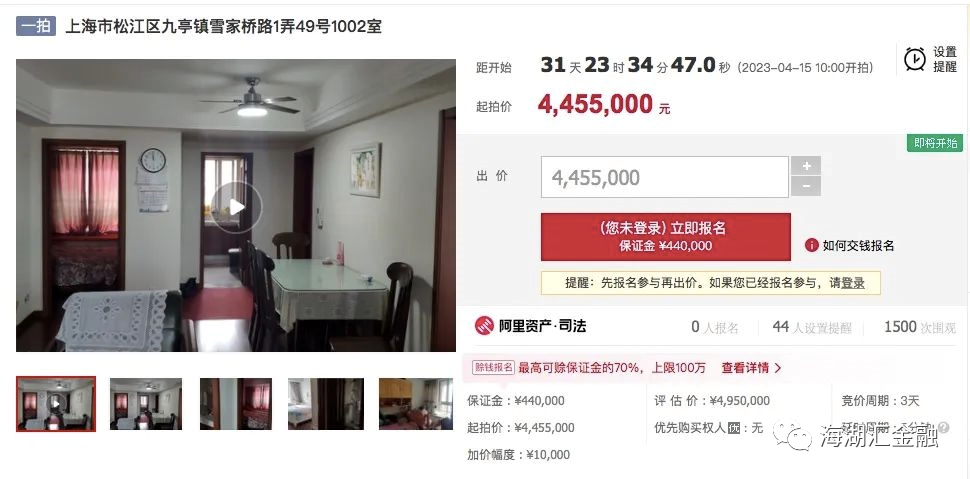Screen dimensions: 970x479
Task: Click the red info icon for payment help
Action: tap(812, 245)
